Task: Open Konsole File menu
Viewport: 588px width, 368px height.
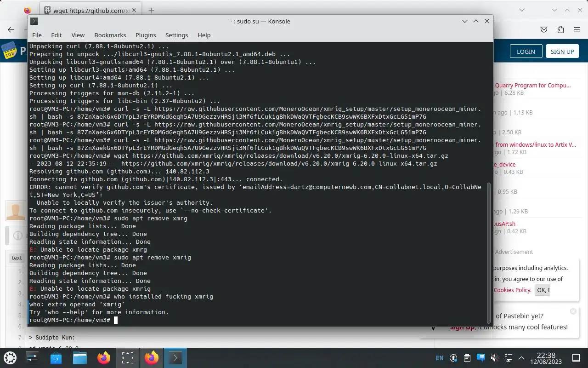Action: click(37, 35)
